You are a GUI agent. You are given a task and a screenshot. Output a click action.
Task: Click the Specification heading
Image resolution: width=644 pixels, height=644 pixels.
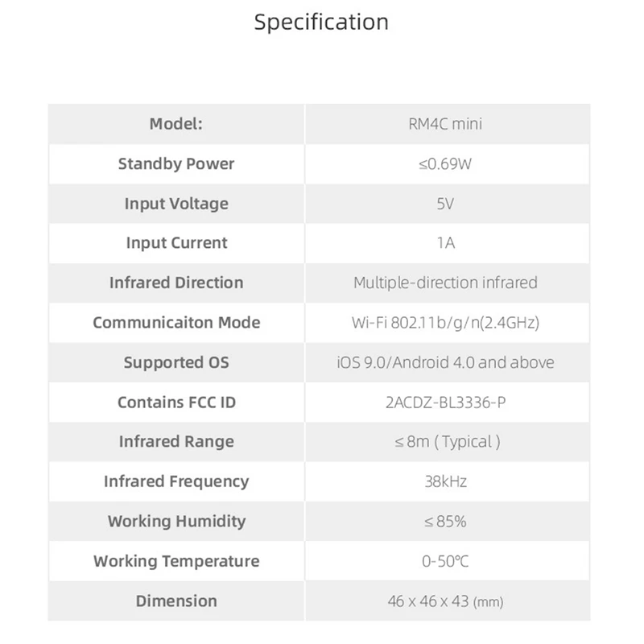point(321,22)
